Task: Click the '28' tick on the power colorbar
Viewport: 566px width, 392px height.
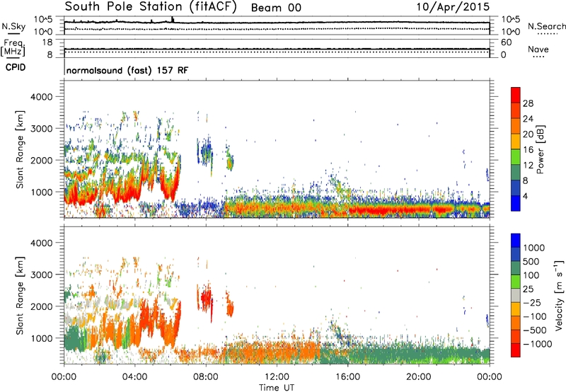Action: (x=528, y=103)
